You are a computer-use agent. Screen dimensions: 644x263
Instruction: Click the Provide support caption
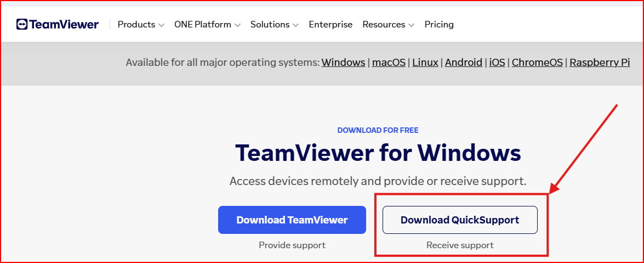point(292,245)
